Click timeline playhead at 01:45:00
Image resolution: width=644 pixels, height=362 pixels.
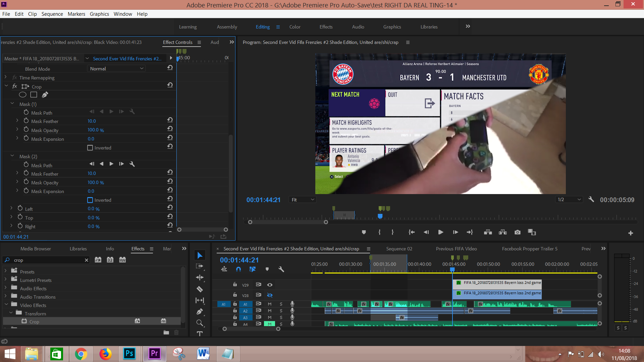click(452, 269)
